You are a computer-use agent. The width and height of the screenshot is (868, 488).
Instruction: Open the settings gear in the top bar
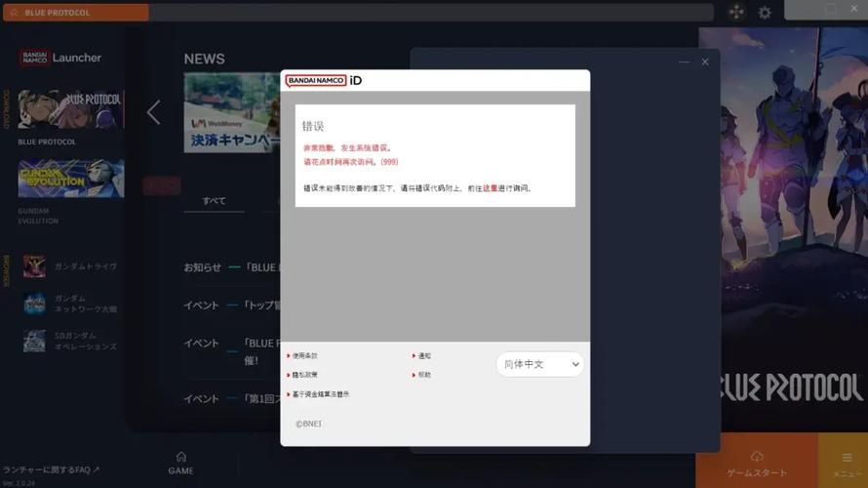coord(765,12)
